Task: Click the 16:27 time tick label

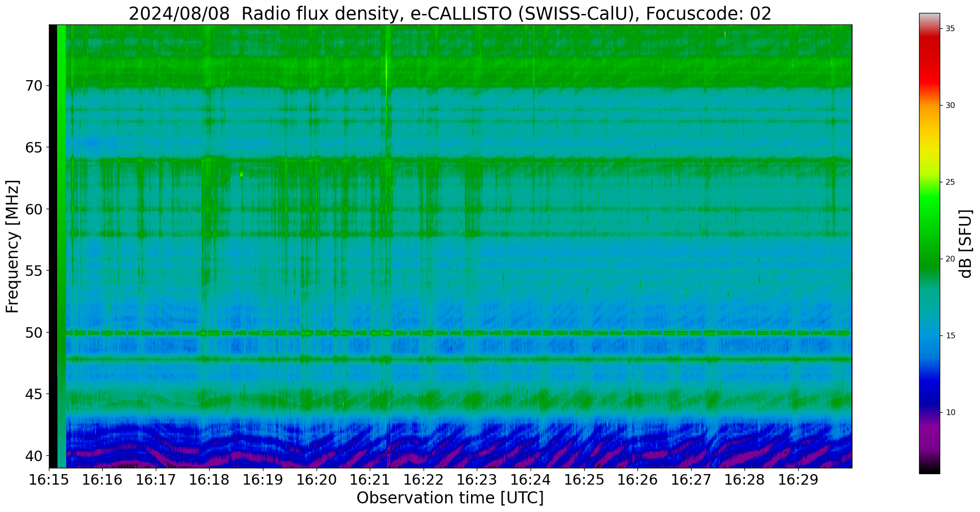Action: click(691, 480)
